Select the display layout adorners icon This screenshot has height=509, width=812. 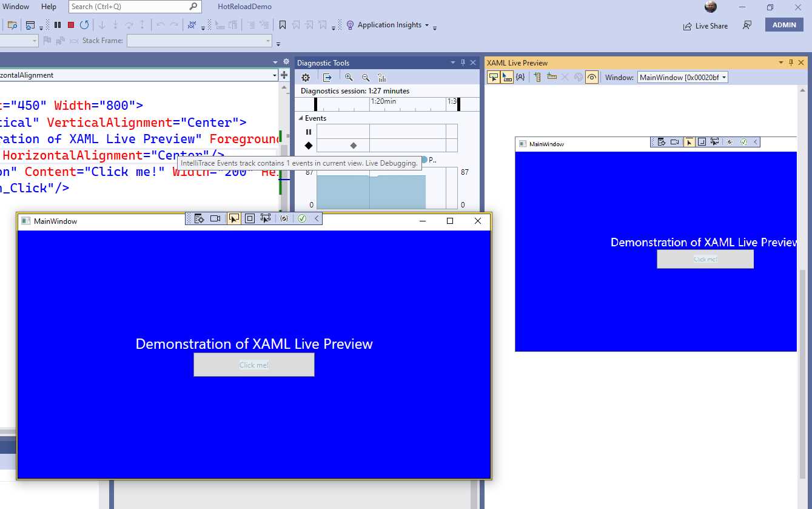(x=250, y=218)
